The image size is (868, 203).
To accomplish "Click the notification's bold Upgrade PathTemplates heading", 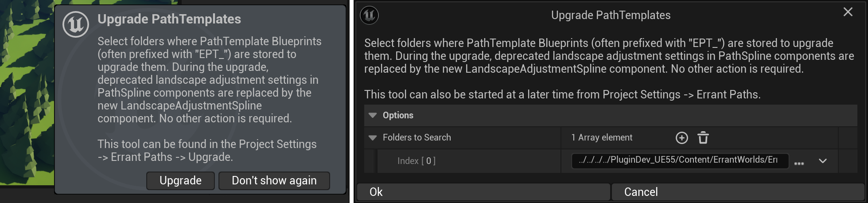I will 169,19.
